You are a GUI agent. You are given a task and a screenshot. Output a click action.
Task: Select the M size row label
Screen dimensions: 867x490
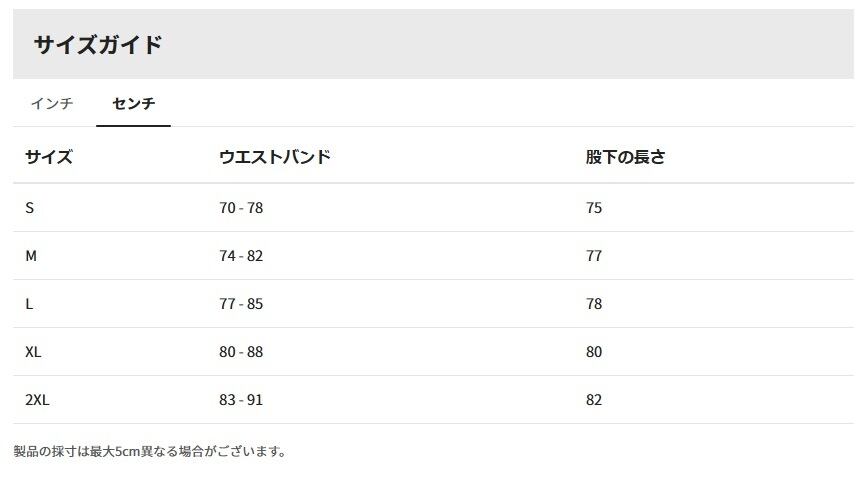point(31,256)
